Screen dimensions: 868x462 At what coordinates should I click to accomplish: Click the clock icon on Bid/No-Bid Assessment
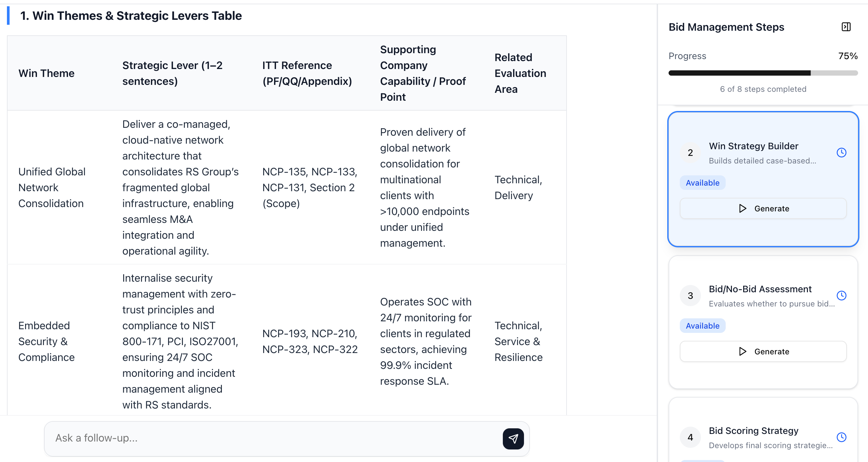click(841, 296)
